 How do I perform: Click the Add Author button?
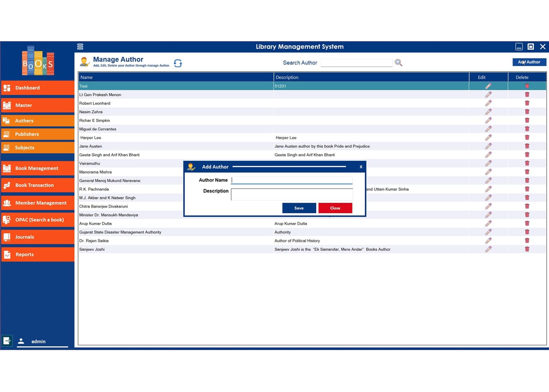click(529, 62)
